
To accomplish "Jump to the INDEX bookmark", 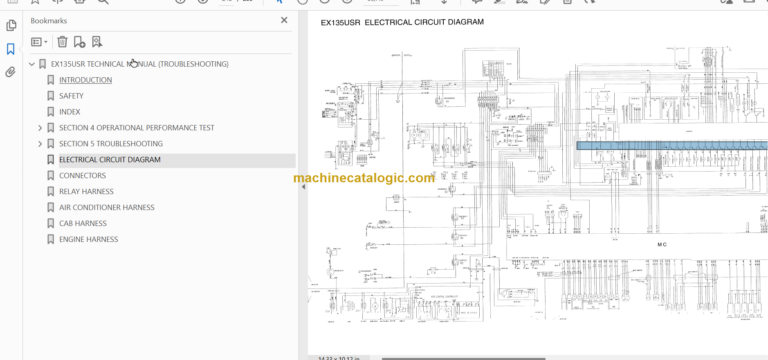I will coord(70,112).
